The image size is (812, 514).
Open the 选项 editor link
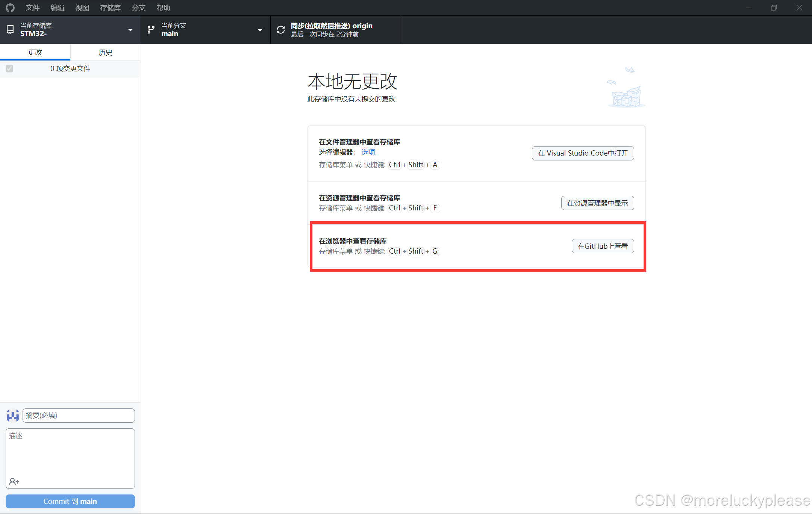coord(368,152)
